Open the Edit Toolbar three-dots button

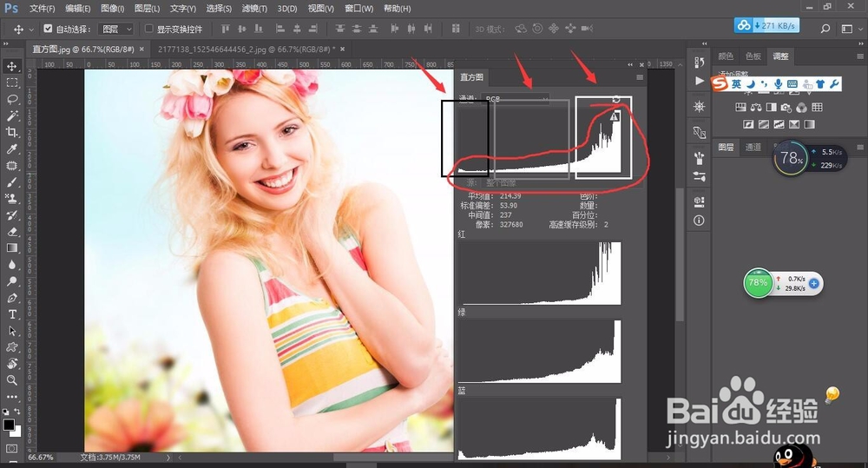coord(11,397)
